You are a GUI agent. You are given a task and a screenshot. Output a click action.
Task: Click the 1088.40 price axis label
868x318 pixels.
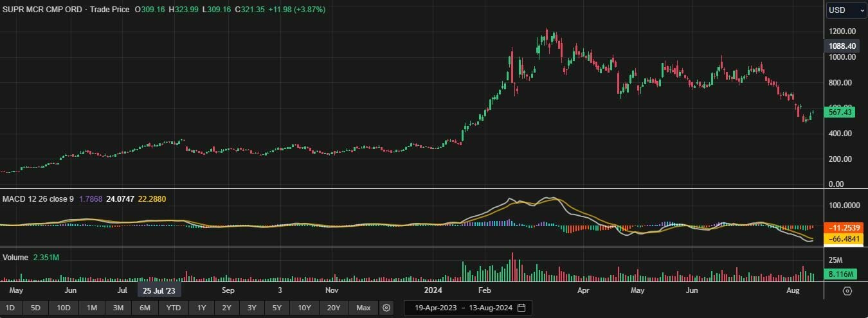(x=843, y=46)
